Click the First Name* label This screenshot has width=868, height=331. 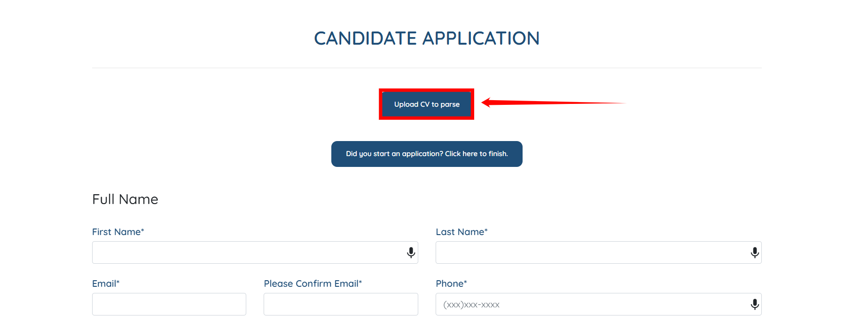tap(118, 232)
